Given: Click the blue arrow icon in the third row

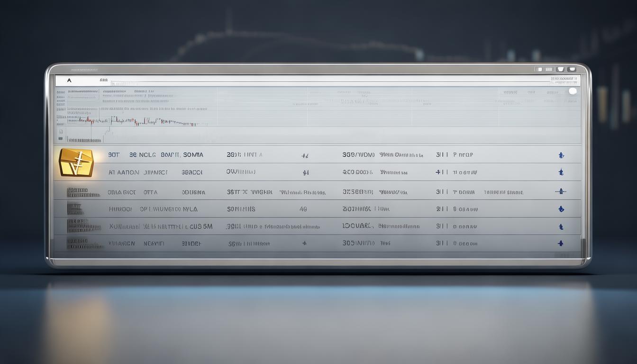Looking at the screenshot, I should [560, 191].
